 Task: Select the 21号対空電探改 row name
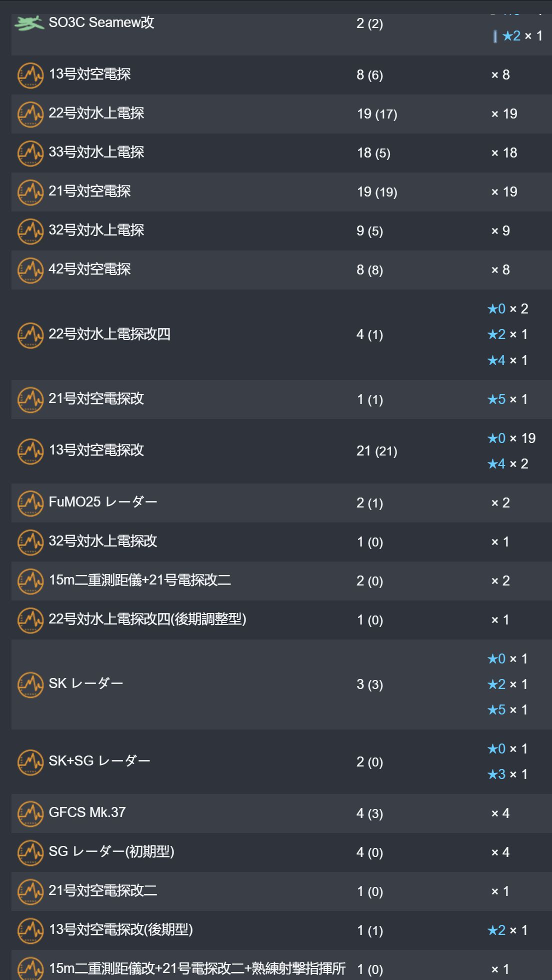tap(96, 398)
